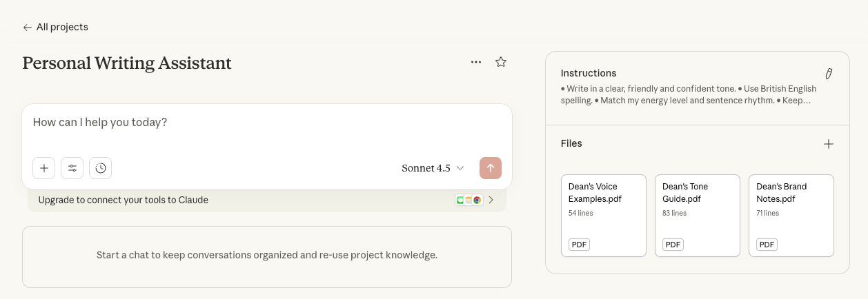Click the Files section heading
This screenshot has height=299, width=868.
pos(571,144)
